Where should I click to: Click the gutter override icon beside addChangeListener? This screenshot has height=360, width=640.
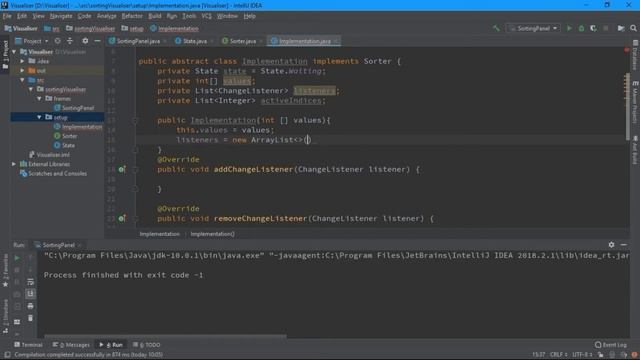tap(122, 169)
